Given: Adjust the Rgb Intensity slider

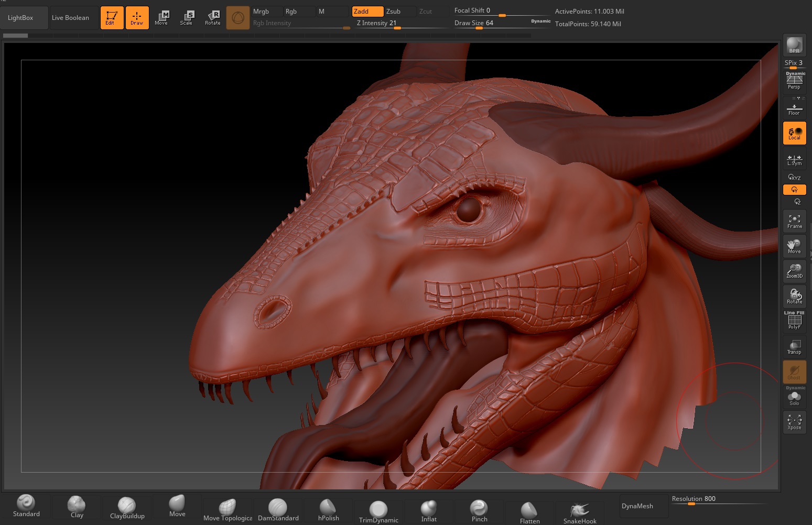Looking at the screenshot, I should [301, 24].
